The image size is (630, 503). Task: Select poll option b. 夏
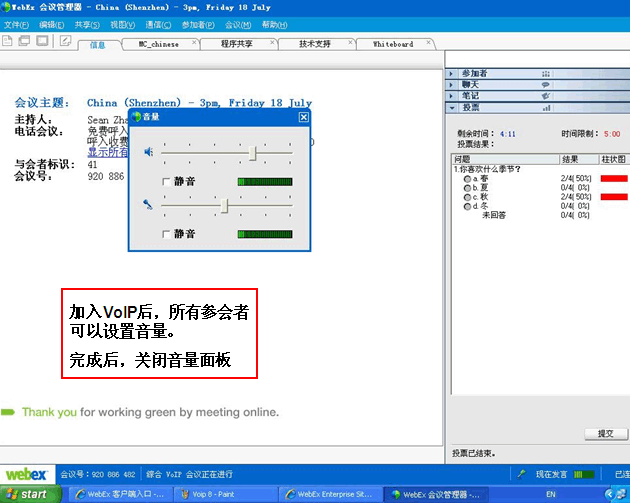(x=467, y=188)
